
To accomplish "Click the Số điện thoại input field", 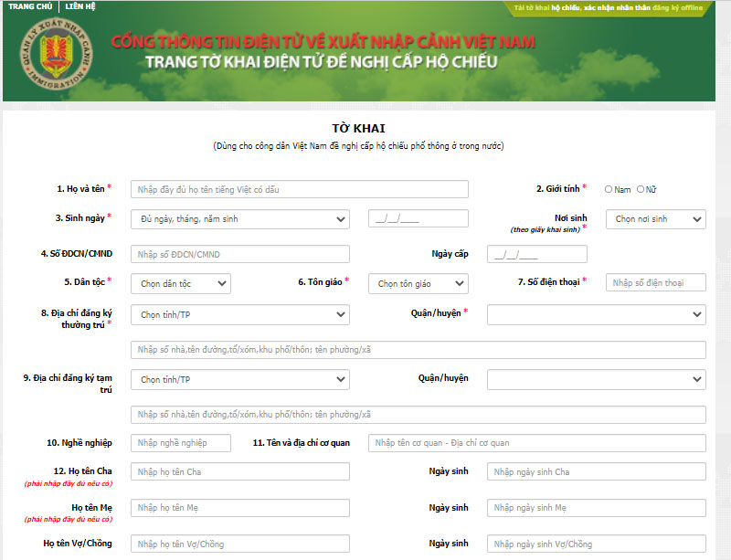I will [653, 283].
